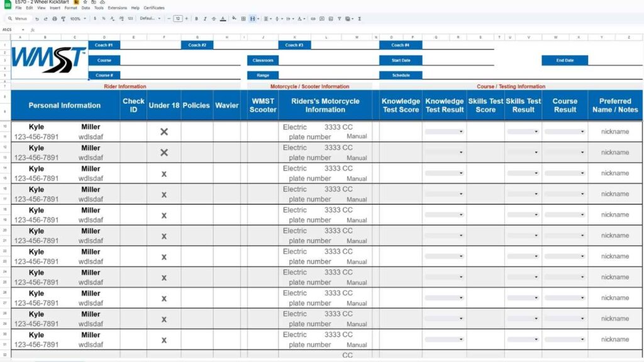644x362 pixels.
Task: Star the E570 spreadsheet document
Action: click(x=85, y=3)
